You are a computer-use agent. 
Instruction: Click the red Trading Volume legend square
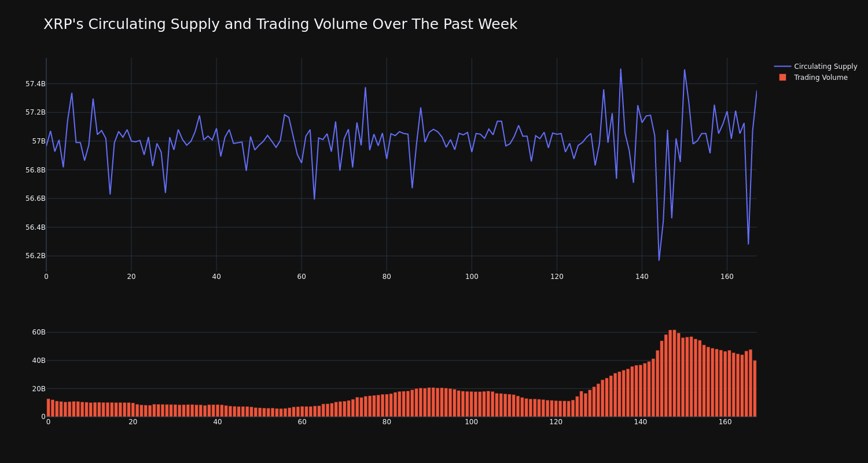782,78
